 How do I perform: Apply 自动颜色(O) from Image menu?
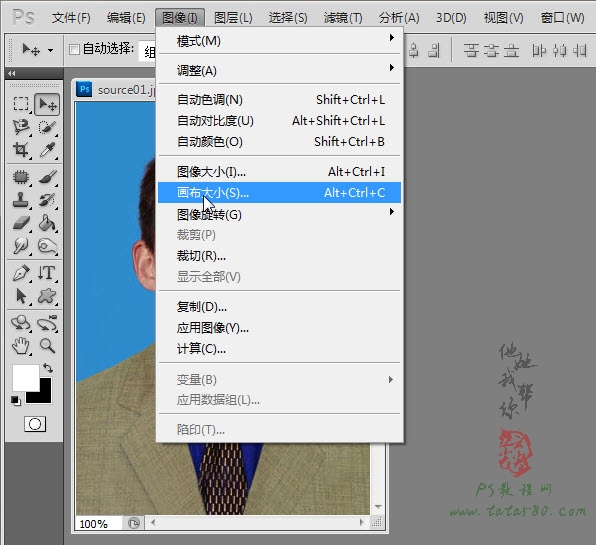point(279,142)
